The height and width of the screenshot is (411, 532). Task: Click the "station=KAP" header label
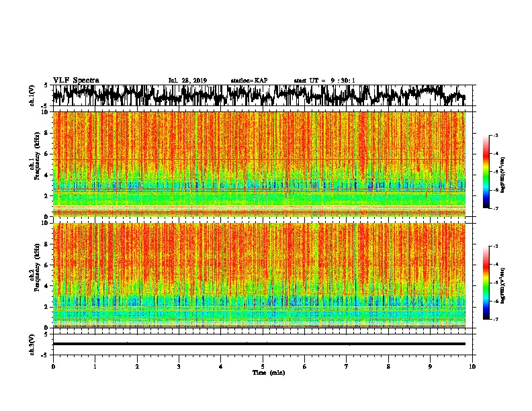[249, 81]
